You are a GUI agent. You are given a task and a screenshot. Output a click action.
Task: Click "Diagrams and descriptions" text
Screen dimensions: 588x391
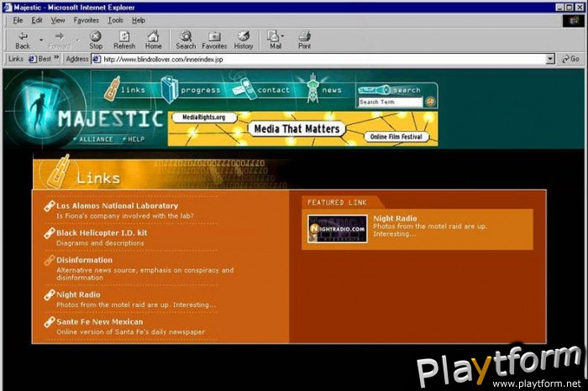click(100, 243)
